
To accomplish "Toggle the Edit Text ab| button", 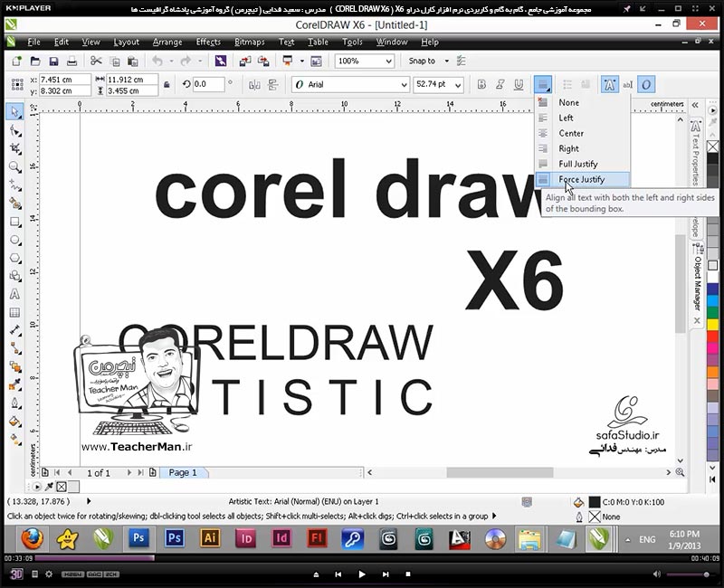I will pyautogui.click(x=627, y=84).
